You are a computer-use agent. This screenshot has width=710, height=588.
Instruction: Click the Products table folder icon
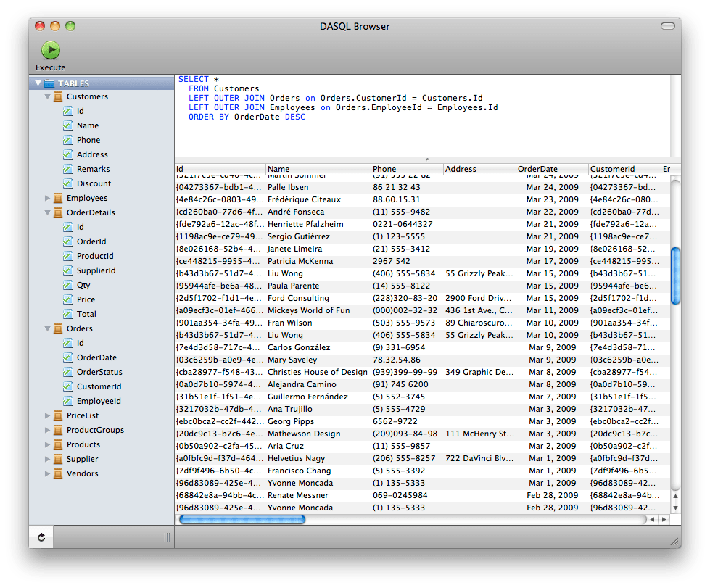[57, 444]
